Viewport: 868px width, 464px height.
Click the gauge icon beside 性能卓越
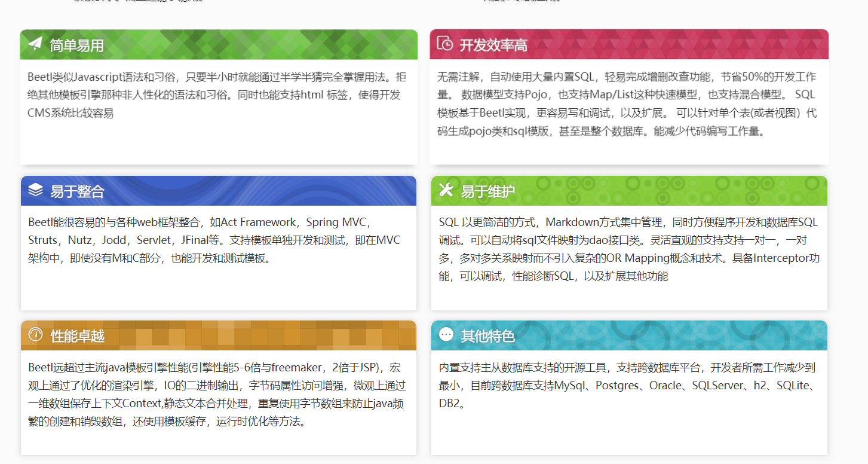point(36,334)
